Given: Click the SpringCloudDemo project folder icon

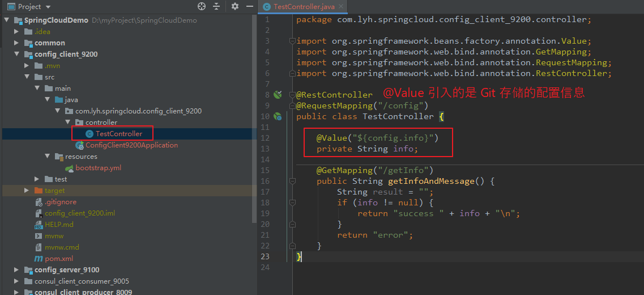Looking at the screenshot, I should [18, 20].
